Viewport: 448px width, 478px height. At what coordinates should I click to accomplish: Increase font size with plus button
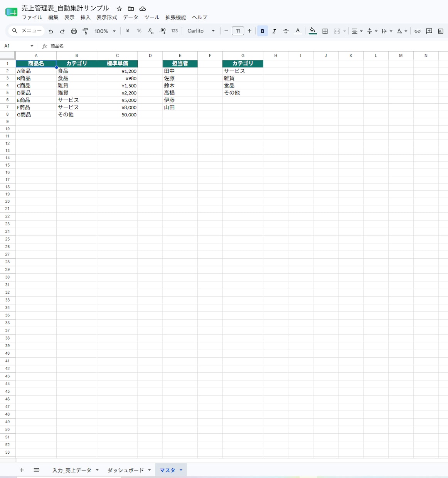click(249, 31)
